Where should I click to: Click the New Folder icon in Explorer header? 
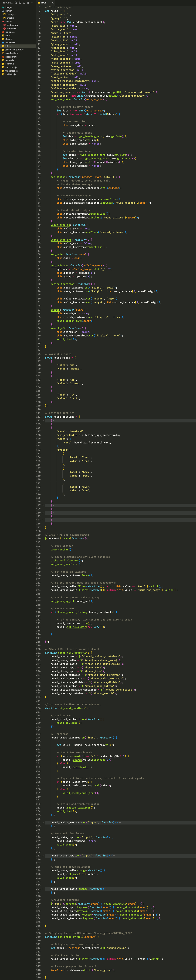click(x=20, y=3)
